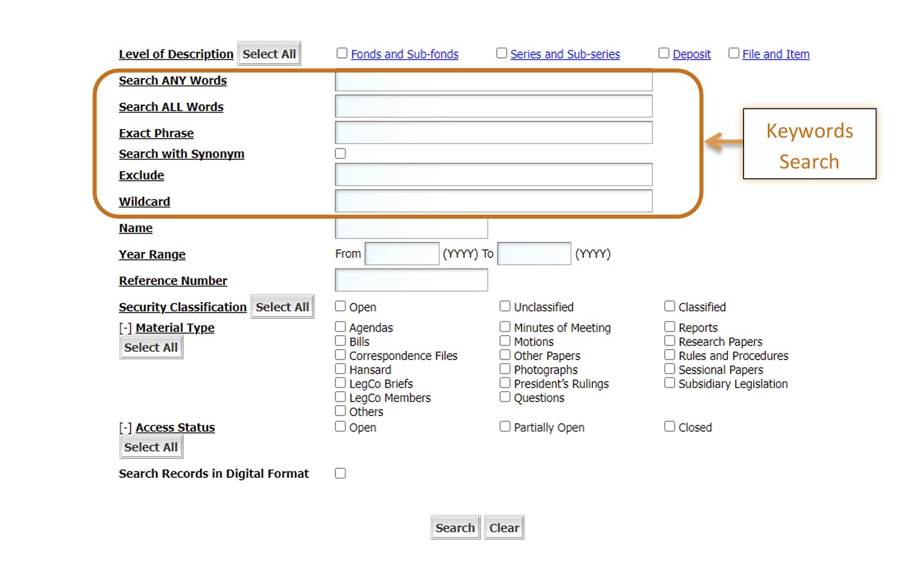924x564 pixels.
Task: Tick the Partially Open access status
Action: pyautogui.click(x=505, y=426)
